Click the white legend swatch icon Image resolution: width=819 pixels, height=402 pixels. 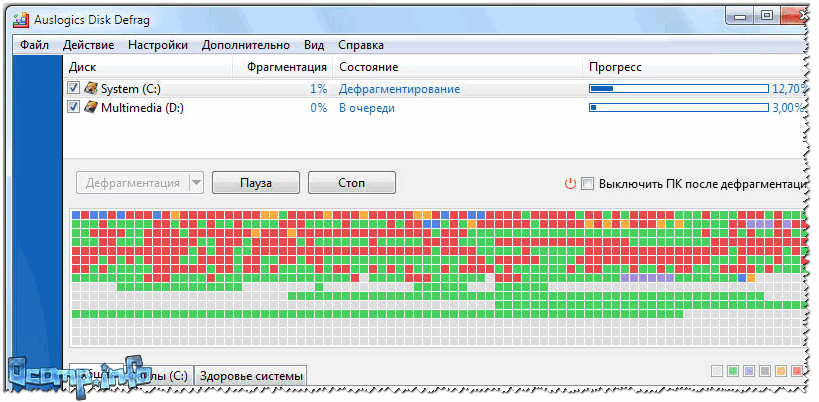pos(718,371)
